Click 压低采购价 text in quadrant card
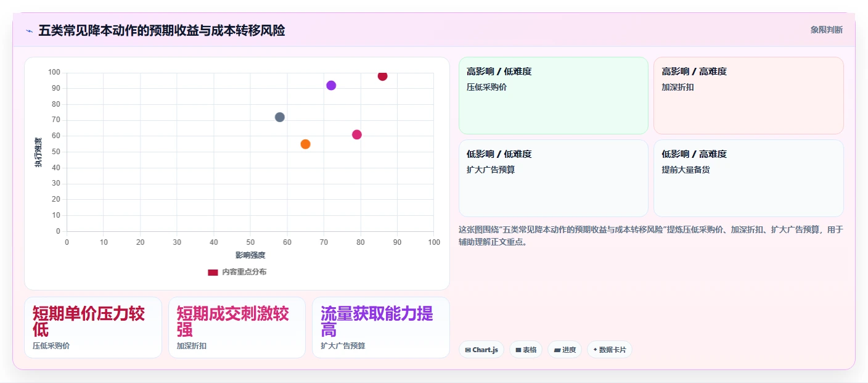The width and height of the screenshot is (868, 383). (x=487, y=87)
